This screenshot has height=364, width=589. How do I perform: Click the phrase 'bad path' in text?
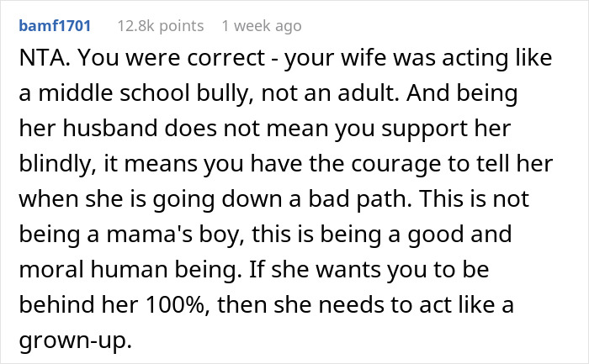[360, 199]
